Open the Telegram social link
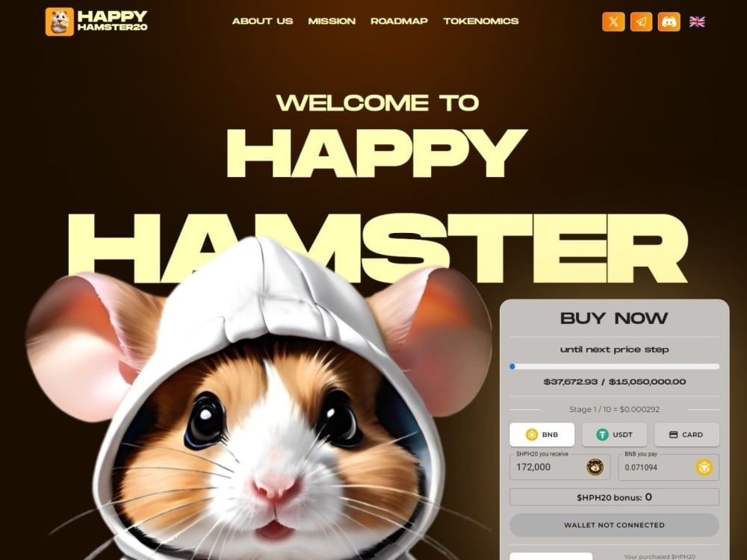The width and height of the screenshot is (747, 560). [641, 22]
